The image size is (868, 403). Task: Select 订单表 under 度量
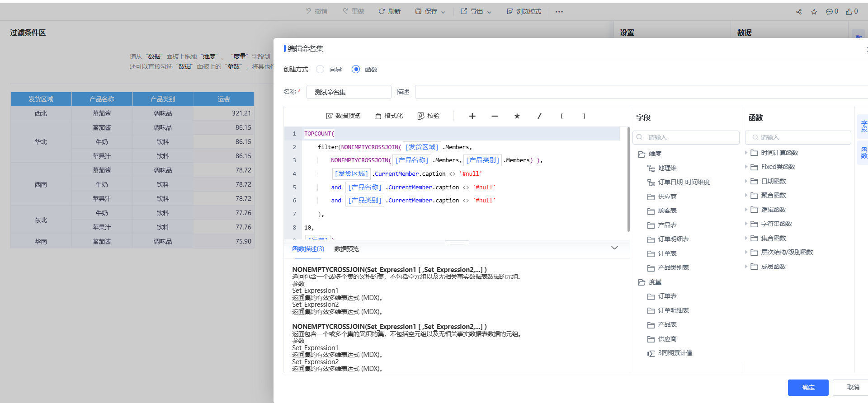tap(662, 296)
